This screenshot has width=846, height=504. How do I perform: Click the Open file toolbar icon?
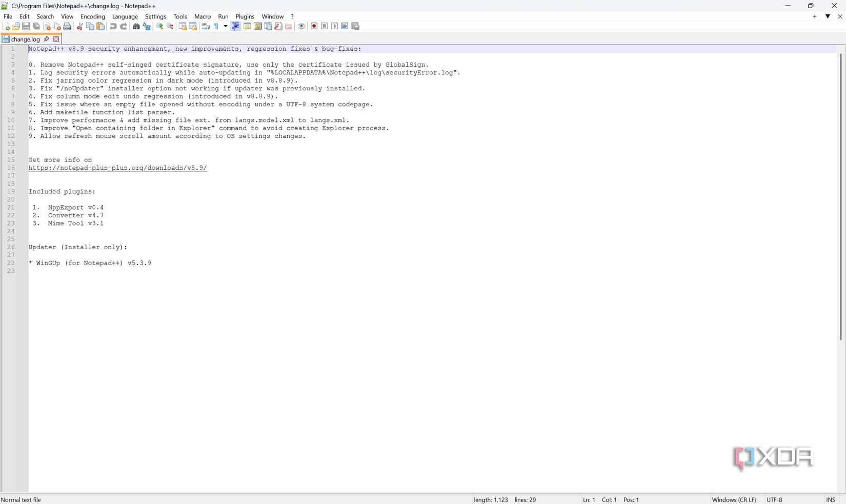tap(16, 26)
